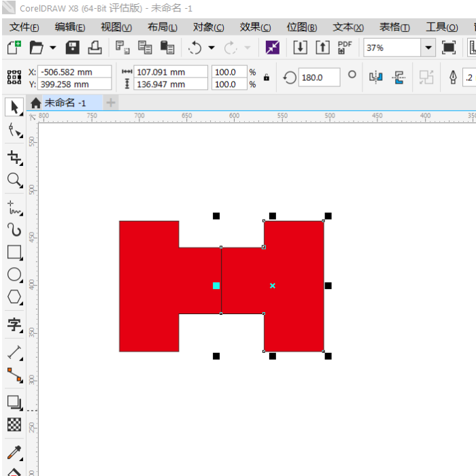Click the object width field 107.091 mm
Viewport: 476px width, 476px height.
click(x=171, y=72)
